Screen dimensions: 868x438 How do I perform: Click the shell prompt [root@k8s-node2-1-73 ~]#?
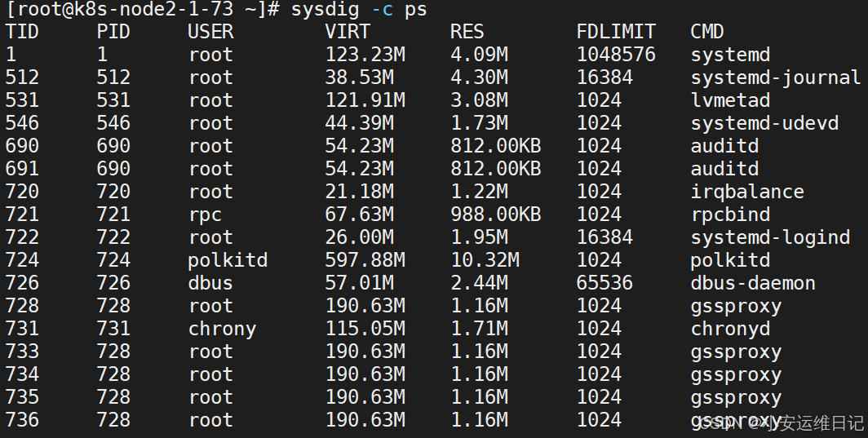point(144,10)
